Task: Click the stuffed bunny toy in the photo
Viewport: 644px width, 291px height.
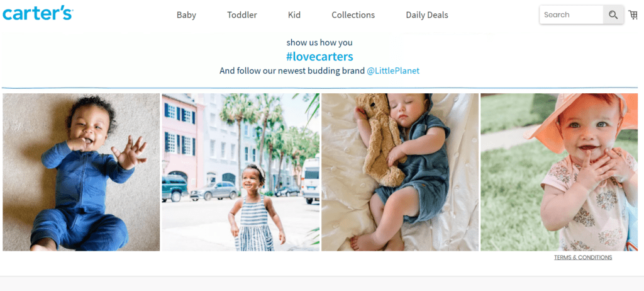Action: pyautogui.click(x=379, y=135)
